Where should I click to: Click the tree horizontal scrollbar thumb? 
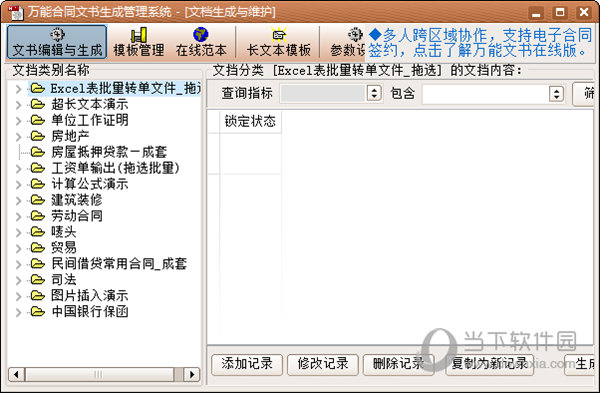pyautogui.click(x=99, y=374)
